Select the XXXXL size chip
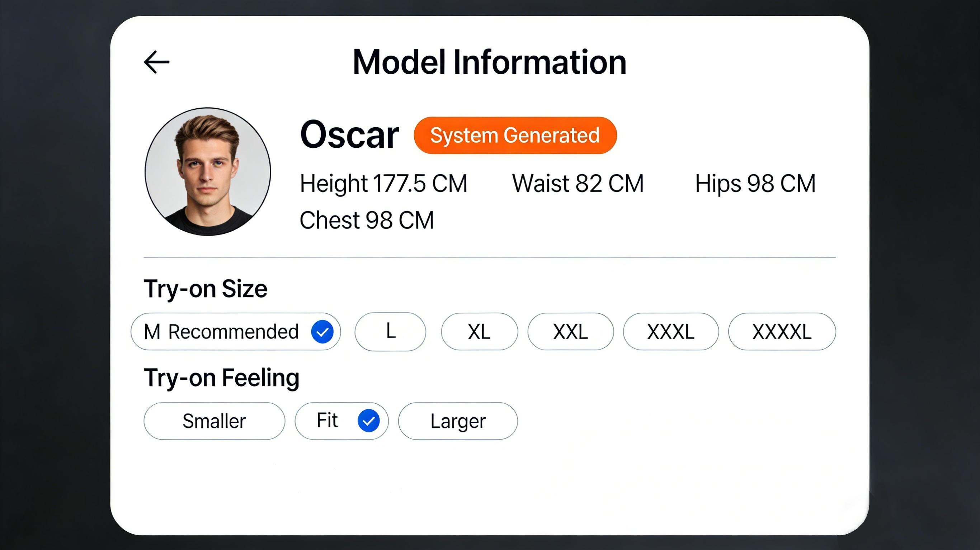This screenshot has width=980, height=550. [x=782, y=332]
